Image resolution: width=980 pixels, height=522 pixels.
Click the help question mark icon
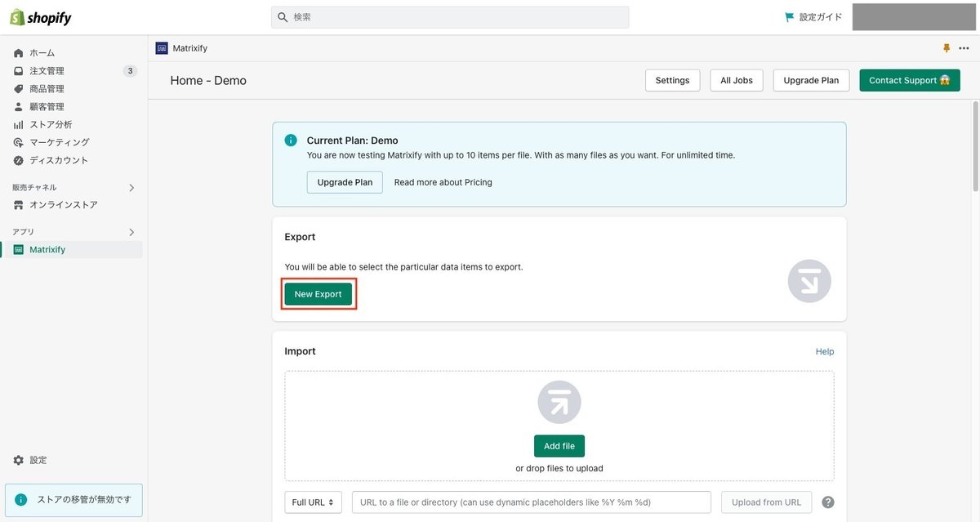point(828,502)
